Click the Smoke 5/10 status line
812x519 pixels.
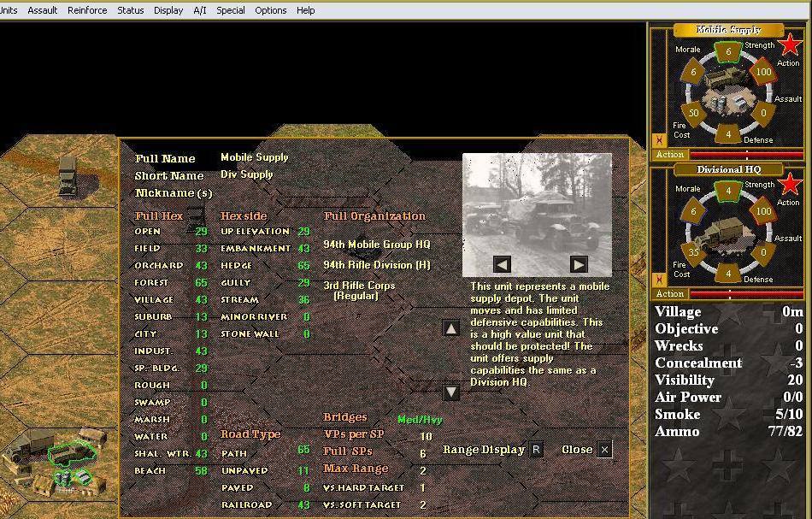tap(728, 415)
